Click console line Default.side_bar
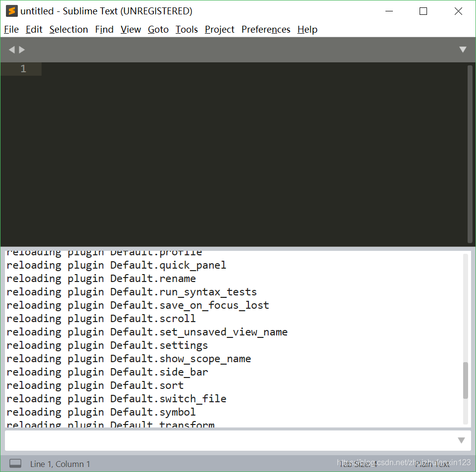476x472 pixels. [x=107, y=372]
